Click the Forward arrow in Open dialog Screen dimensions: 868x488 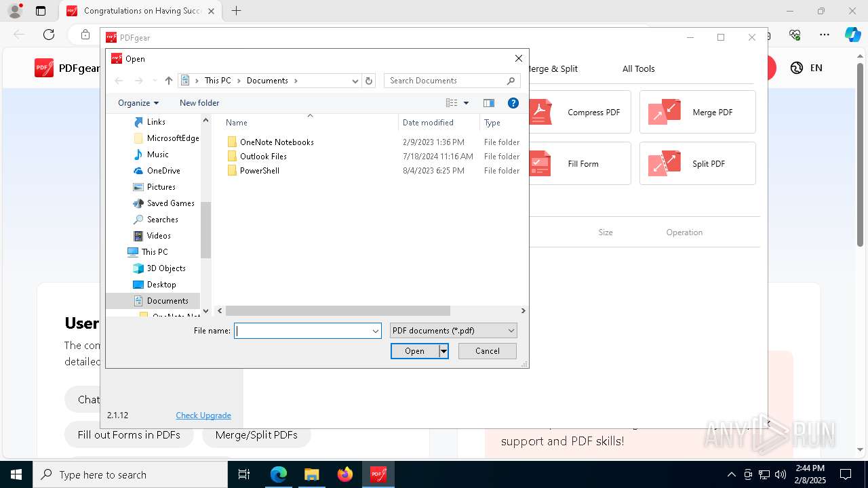coord(139,81)
